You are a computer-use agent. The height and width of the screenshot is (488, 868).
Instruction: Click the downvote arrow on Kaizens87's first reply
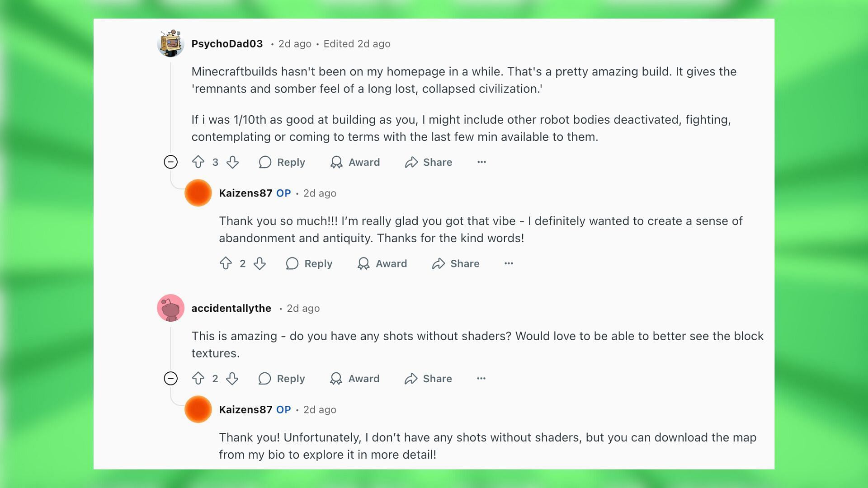click(x=259, y=263)
